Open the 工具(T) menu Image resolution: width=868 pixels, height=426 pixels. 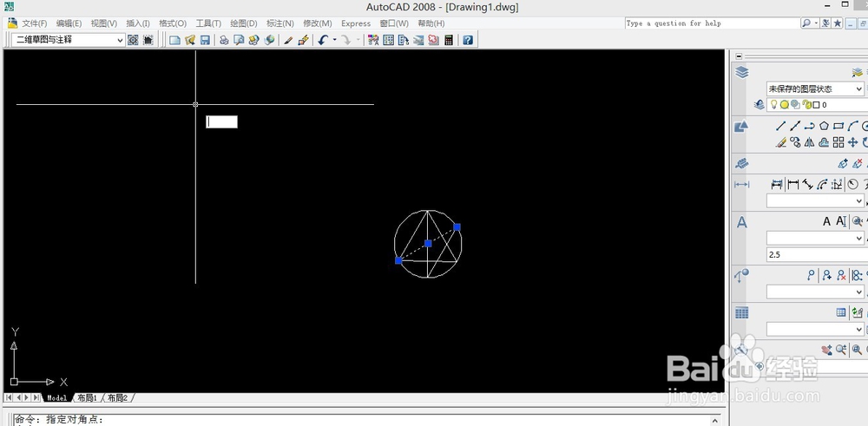tap(208, 23)
